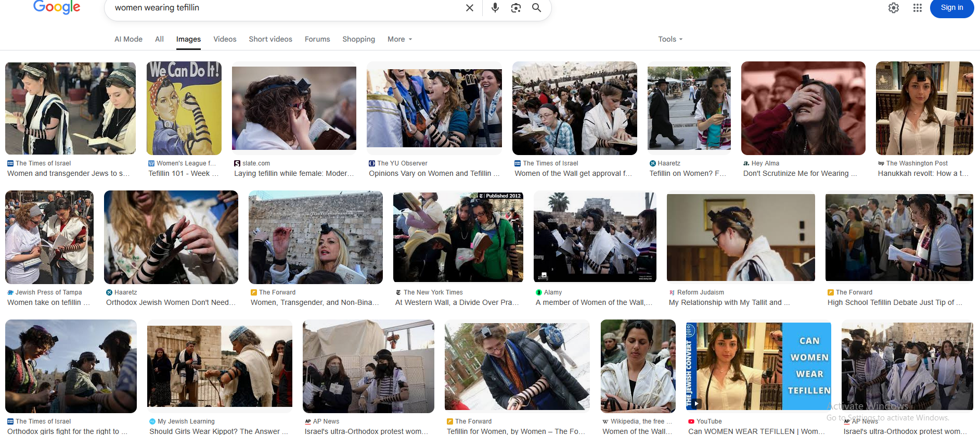The image size is (980, 435).
Task: Switch to the Videos tab
Action: pyautogui.click(x=225, y=39)
